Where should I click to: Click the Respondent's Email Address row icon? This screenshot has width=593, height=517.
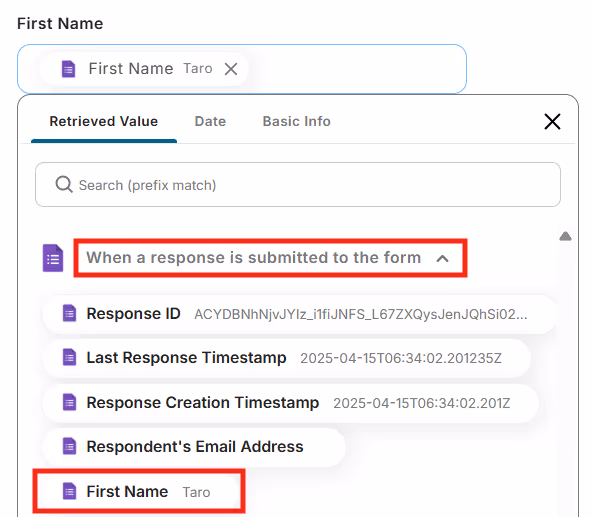pos(69,446)
